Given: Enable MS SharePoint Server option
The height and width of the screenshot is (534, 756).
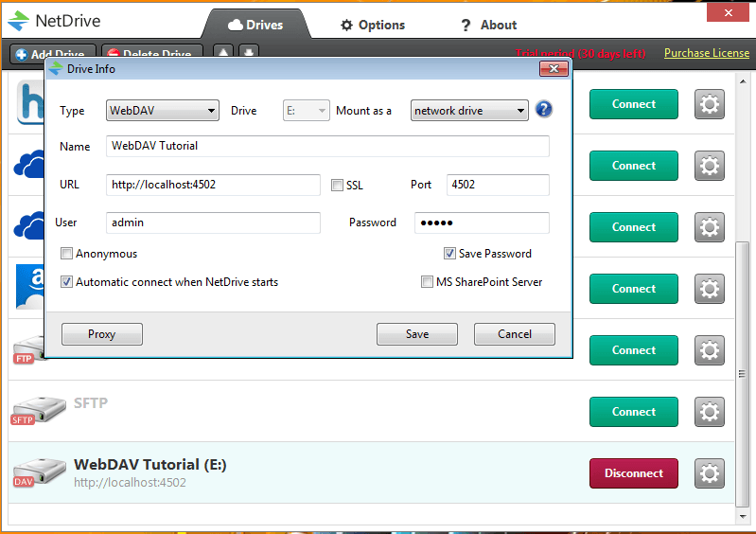Looking at the screenshot, I should point(427,282).
